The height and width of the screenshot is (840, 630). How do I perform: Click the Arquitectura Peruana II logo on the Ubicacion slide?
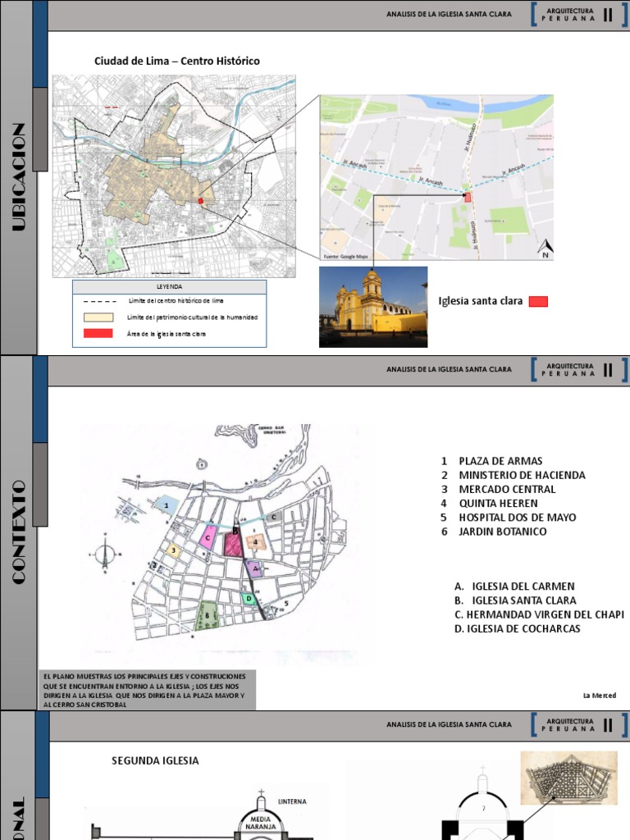point(579,15)
